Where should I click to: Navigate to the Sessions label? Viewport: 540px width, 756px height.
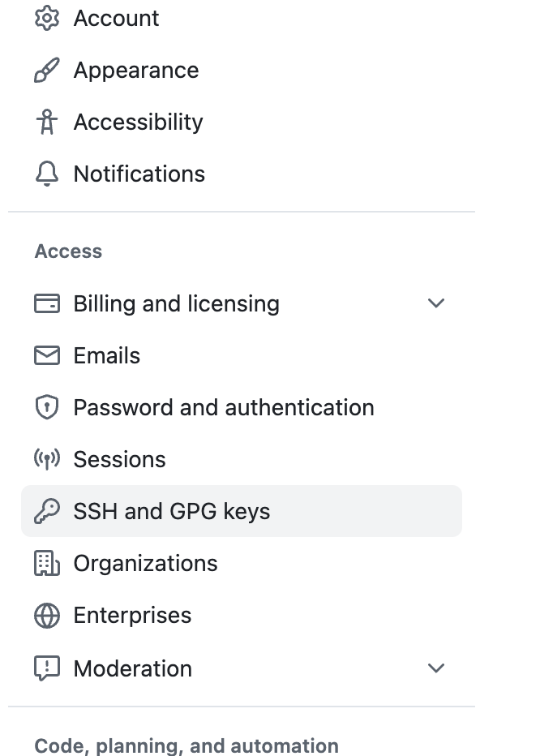119,460
